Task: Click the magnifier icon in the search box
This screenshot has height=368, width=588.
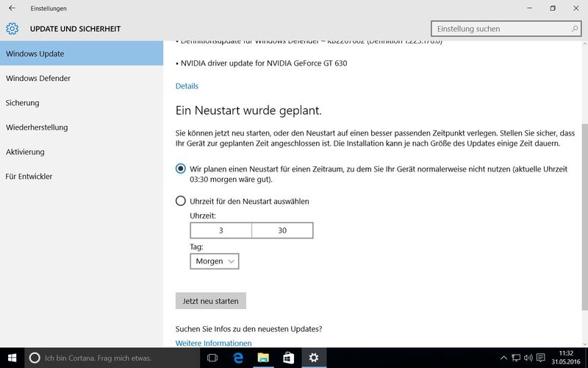Action: pyautogui.click(x=574, y=29)
